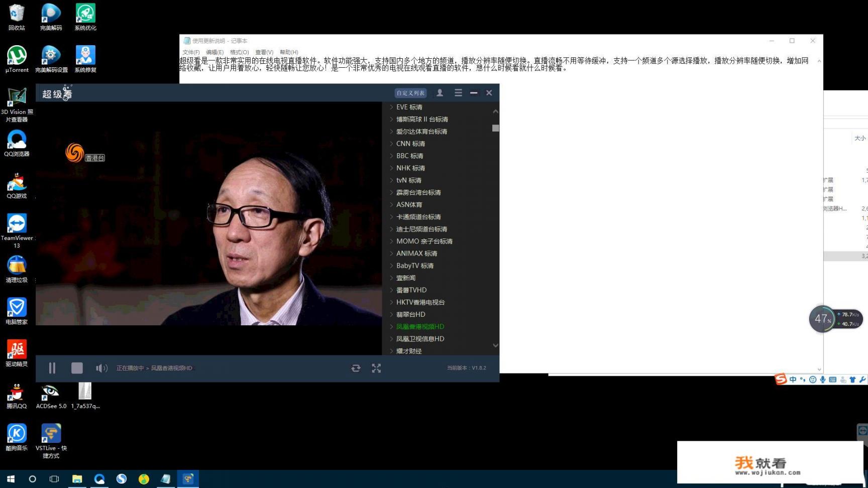Screen dimensions: 868x488
Task: Select the 霹雳台湾台标清 channel
Action: coord(418,192)
